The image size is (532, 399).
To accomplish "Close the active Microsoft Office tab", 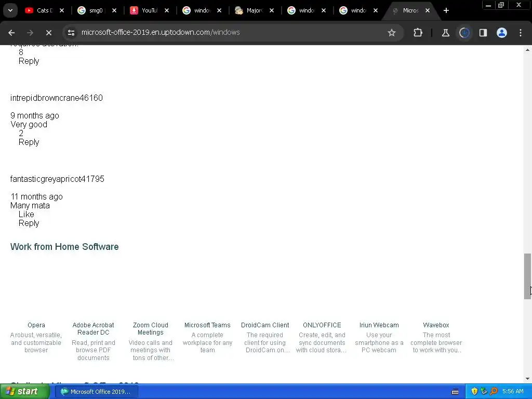I will pyautogui.click(x=428, y=10).
